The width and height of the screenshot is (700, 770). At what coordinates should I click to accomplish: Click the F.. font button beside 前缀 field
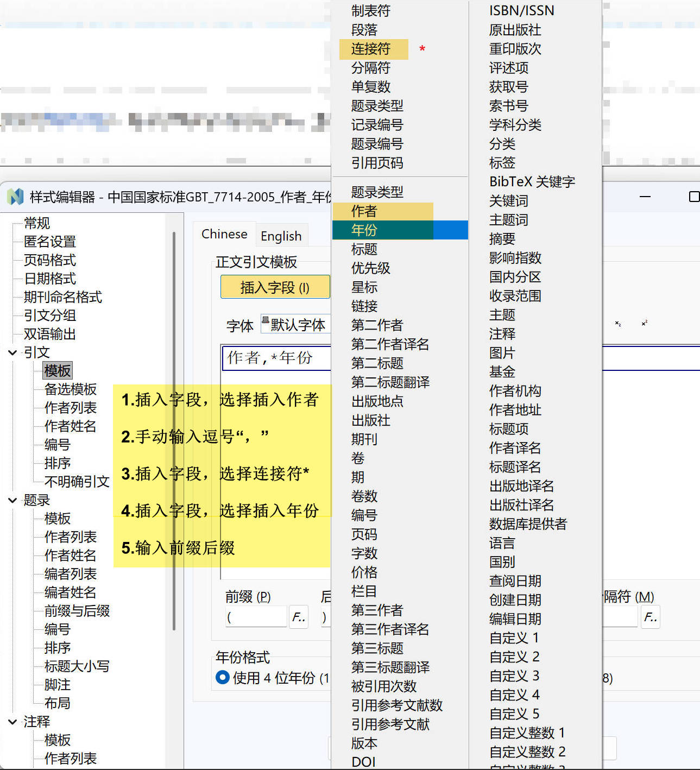tap(299, 617)
